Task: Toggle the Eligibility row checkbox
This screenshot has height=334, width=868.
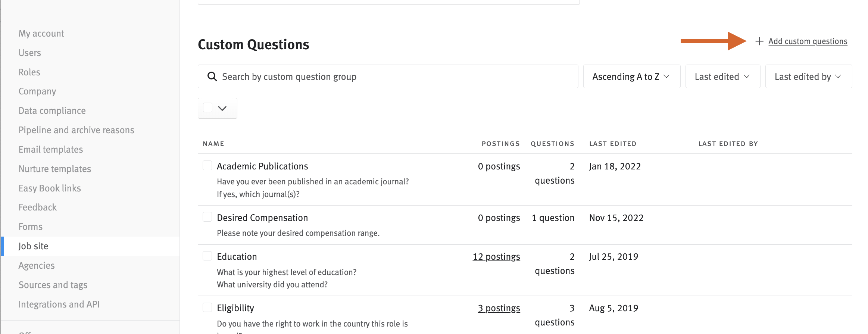Action: (x=207, y=307)
